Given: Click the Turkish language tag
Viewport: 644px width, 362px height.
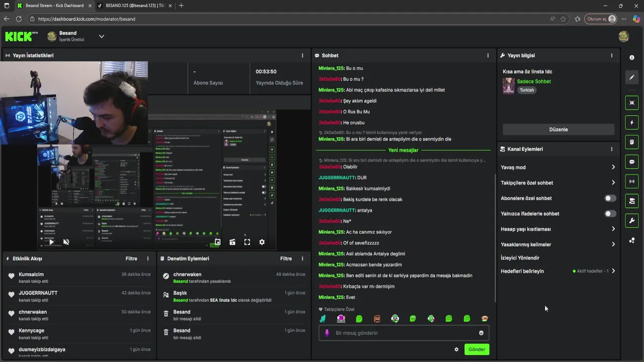Looking at the screenshot, I should click(x=527, y=90).
